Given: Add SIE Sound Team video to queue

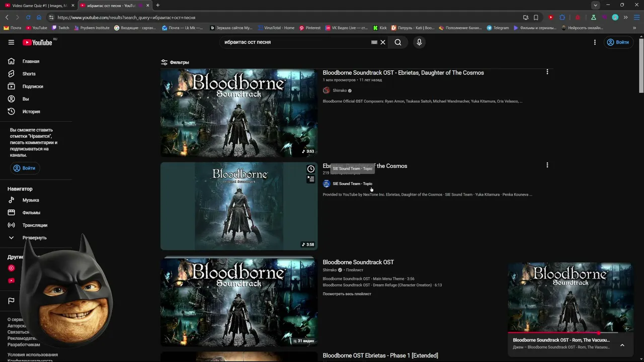Looking at the screenshot, I should pos(311,179).
